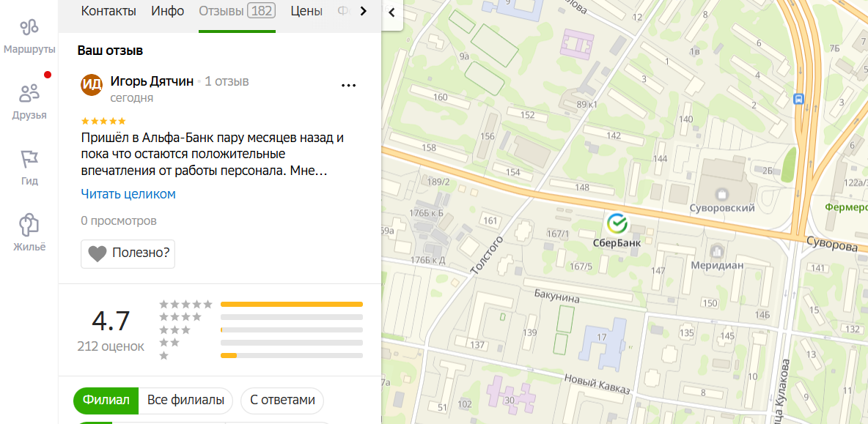Image resolution: width=868 pixels, height=424 pixels.
Task: Click the Игорь Дятчин author name
Action: [152, 81]
